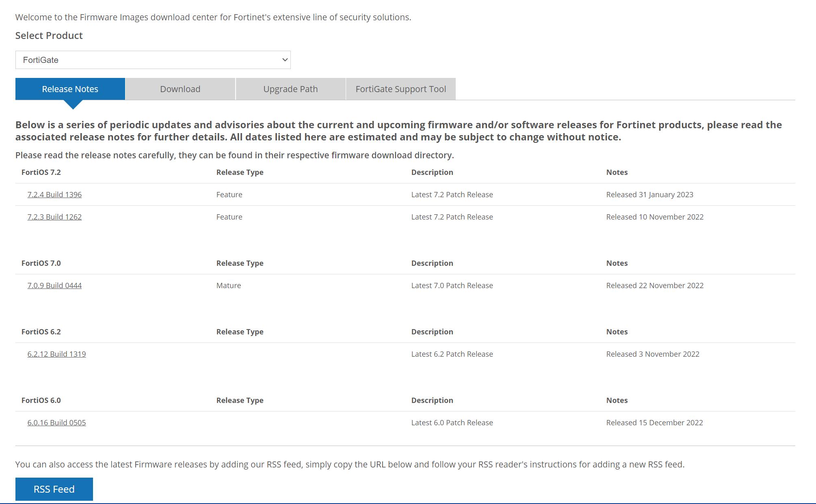This screenshot has width=816, height=504.
Task: Click 'Latest 7.2 Patch Release' in 7.2.4 row
Action: click(x=452, y=194)
